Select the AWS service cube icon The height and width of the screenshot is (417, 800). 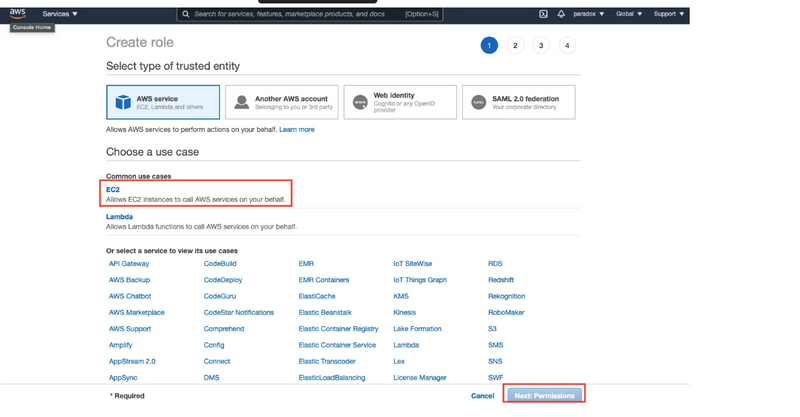122,102
